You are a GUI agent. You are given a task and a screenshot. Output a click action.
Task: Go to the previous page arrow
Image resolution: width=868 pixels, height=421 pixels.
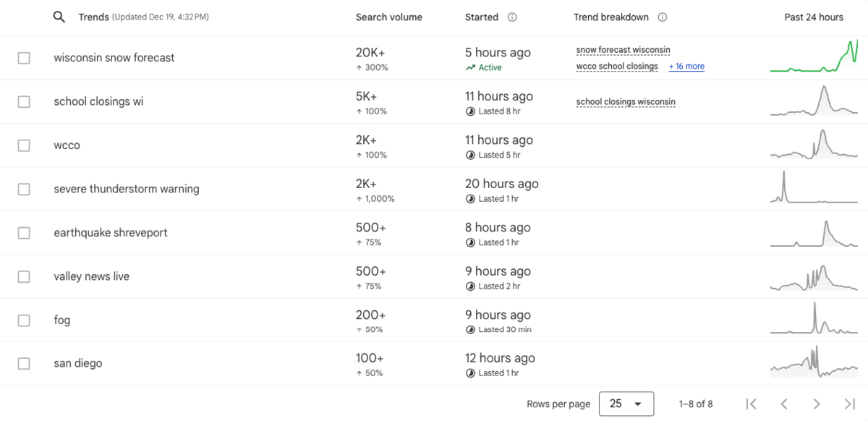pos(783,404)
